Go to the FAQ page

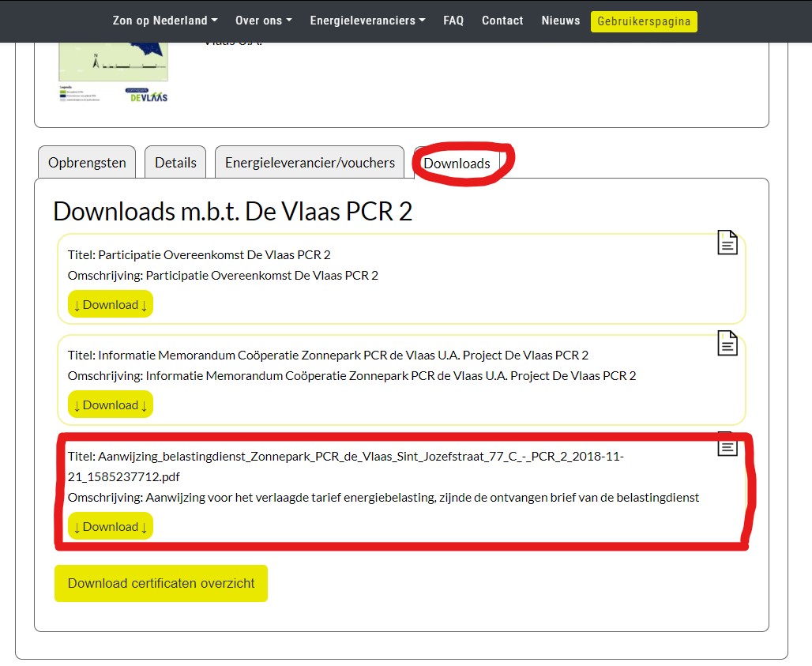tap(453, 21)
